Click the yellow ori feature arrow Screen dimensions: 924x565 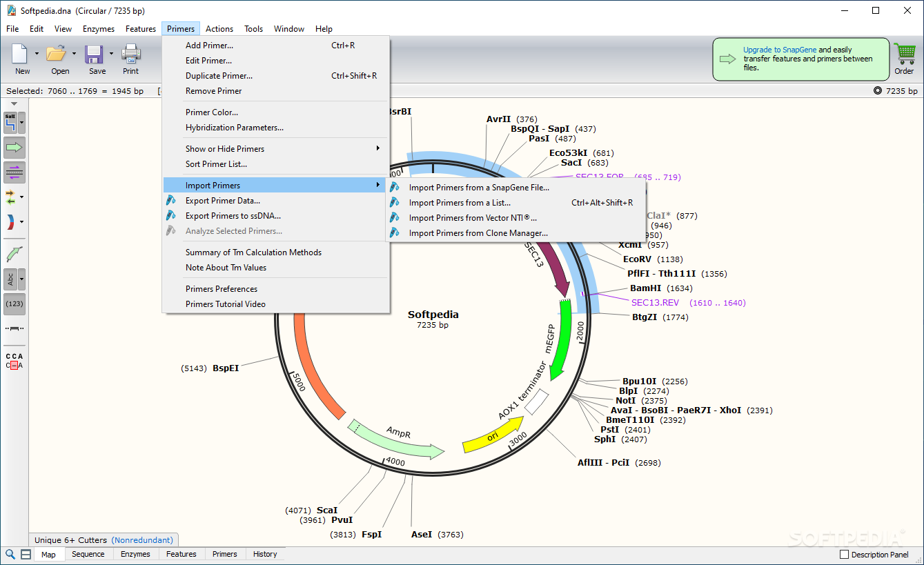tap(493, 435)
